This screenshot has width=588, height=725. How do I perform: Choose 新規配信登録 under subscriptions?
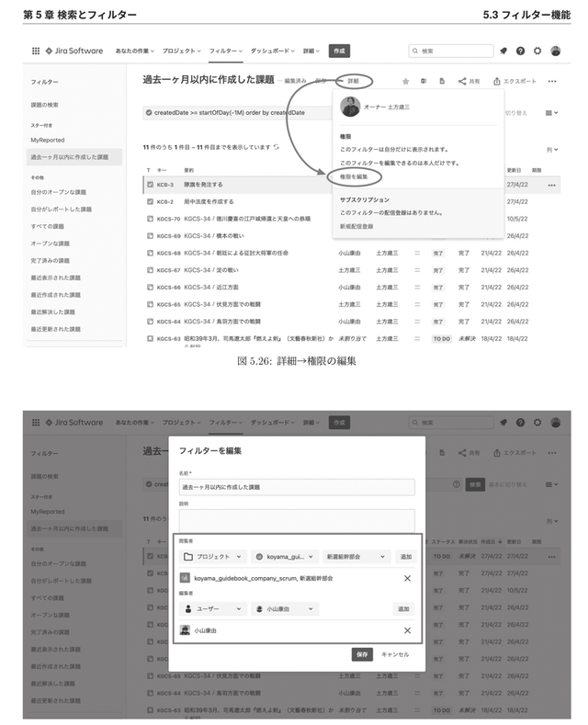coord(357,225)
